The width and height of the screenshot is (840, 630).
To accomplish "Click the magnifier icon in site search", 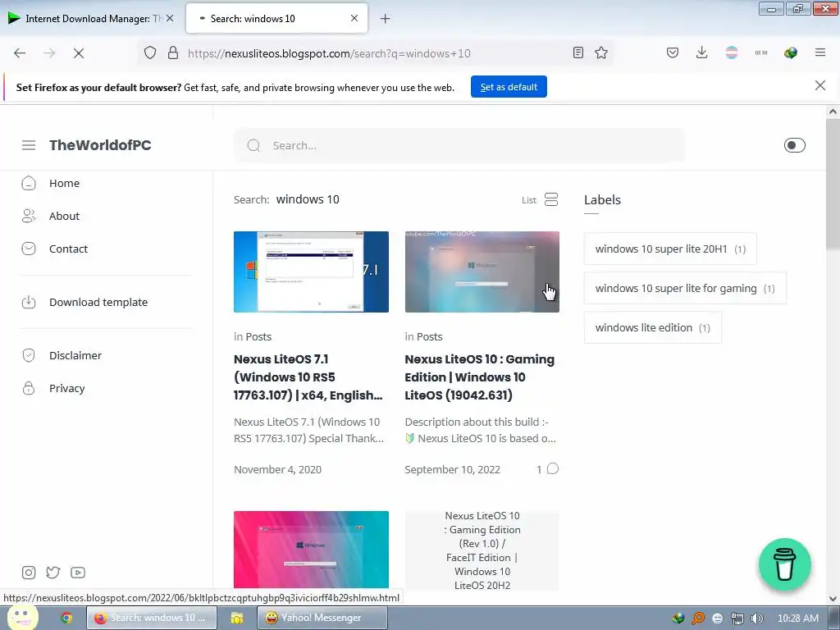I will point(253,145).
